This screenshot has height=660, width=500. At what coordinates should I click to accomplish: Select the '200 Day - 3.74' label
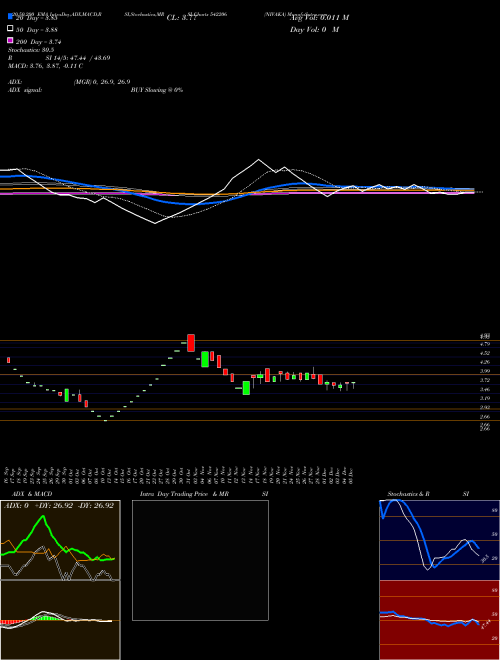[39, 42]
